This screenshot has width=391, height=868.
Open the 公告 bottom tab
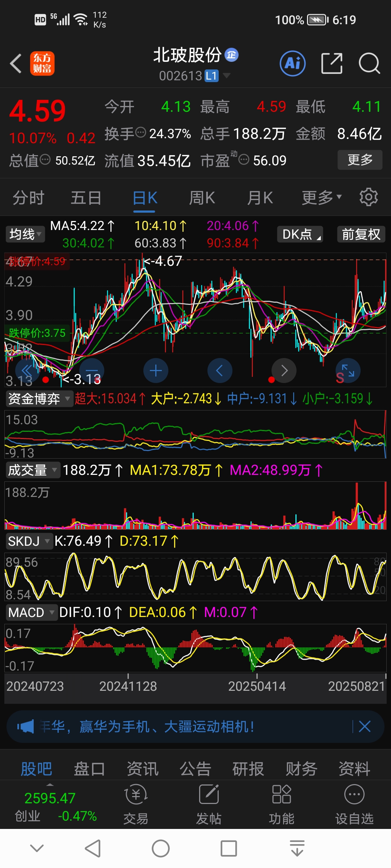click(195, 769)
